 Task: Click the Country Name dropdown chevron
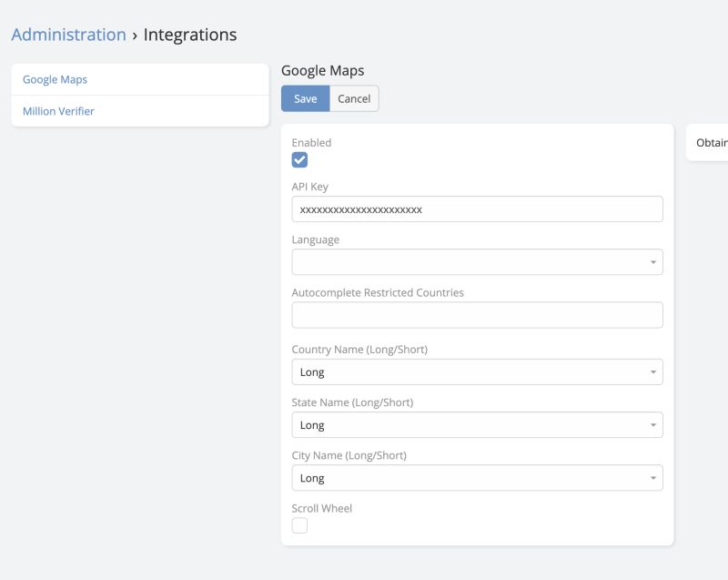652,371
